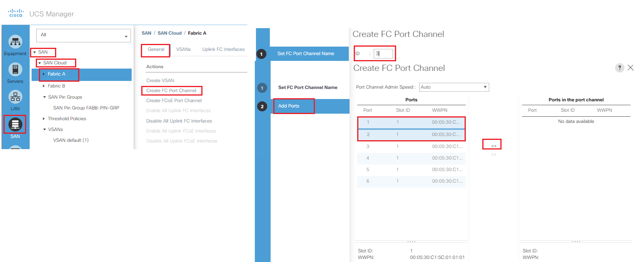Open the Servers section icon
The image size is (644, 262).
(15, 69)
